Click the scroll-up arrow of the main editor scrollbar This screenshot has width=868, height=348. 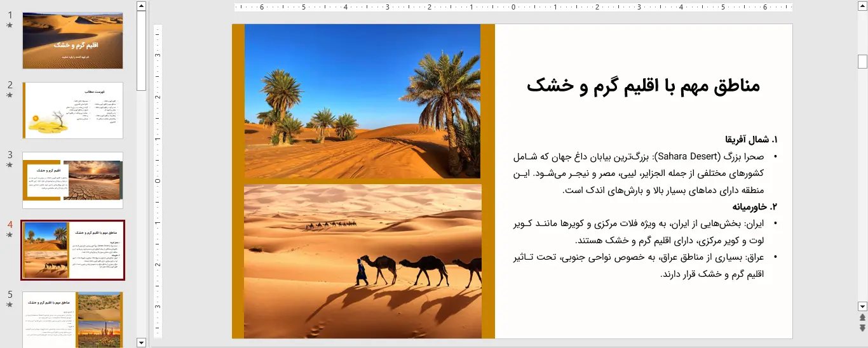click(x=862, y=6)
